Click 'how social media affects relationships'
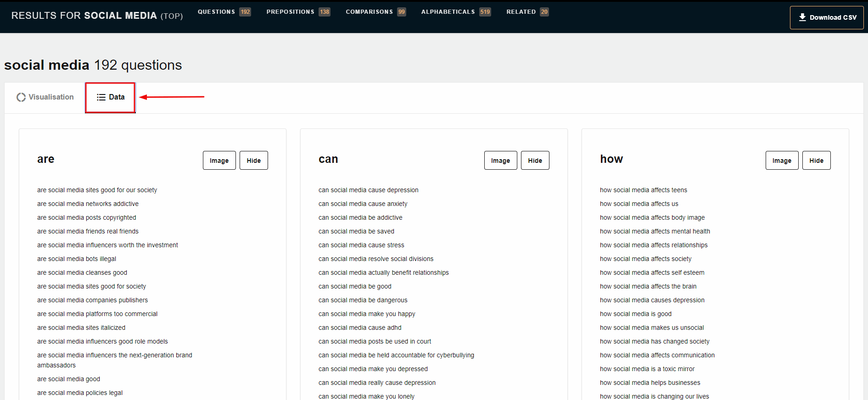Screen dimensions: 868x400 pos(654,245)
